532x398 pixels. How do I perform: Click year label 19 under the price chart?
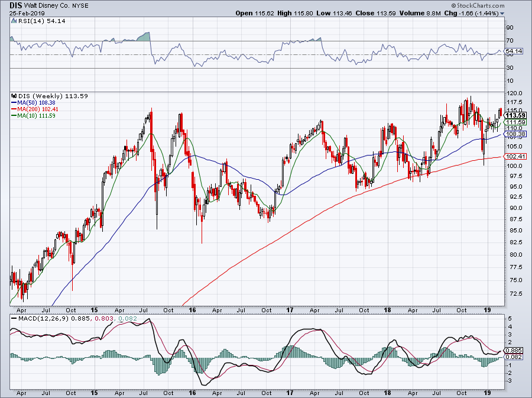coord(487,310)
